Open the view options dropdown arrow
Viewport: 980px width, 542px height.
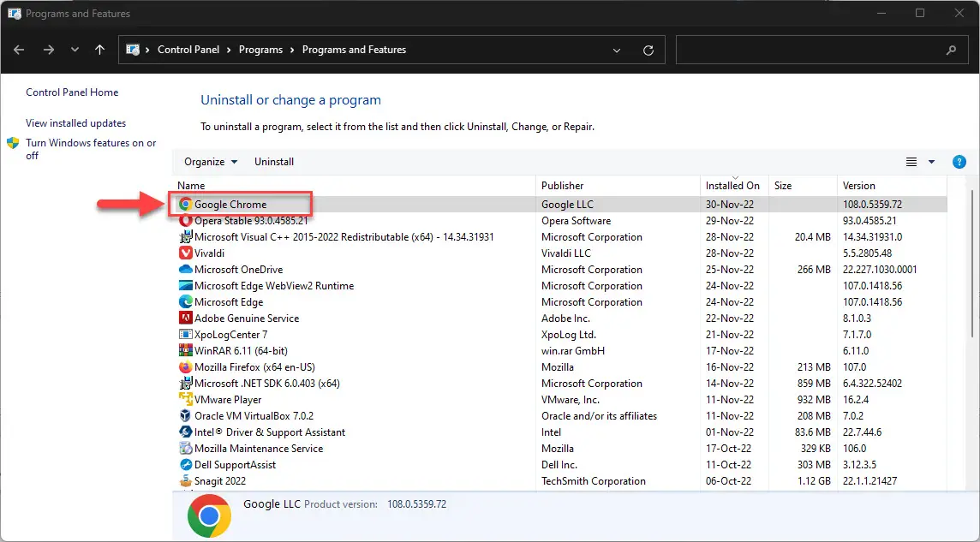pos(932,162)
